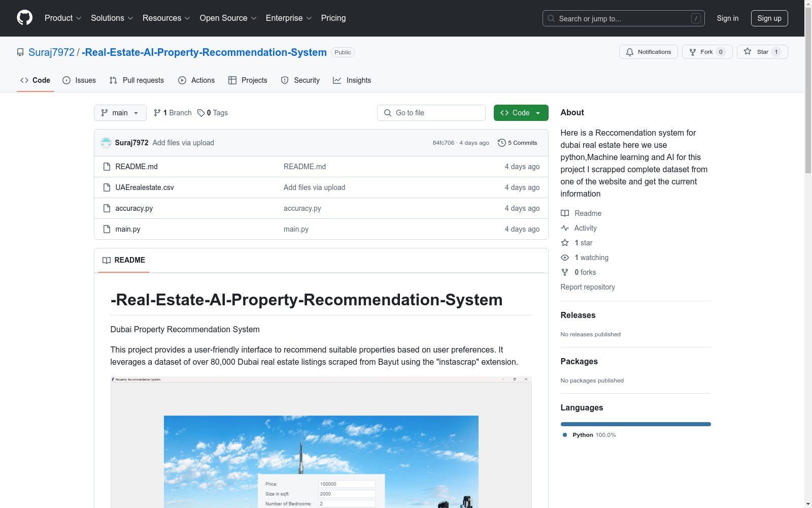Open the Pull requests tab
Screen dimensions: 812x508
[x=137, y=80]
